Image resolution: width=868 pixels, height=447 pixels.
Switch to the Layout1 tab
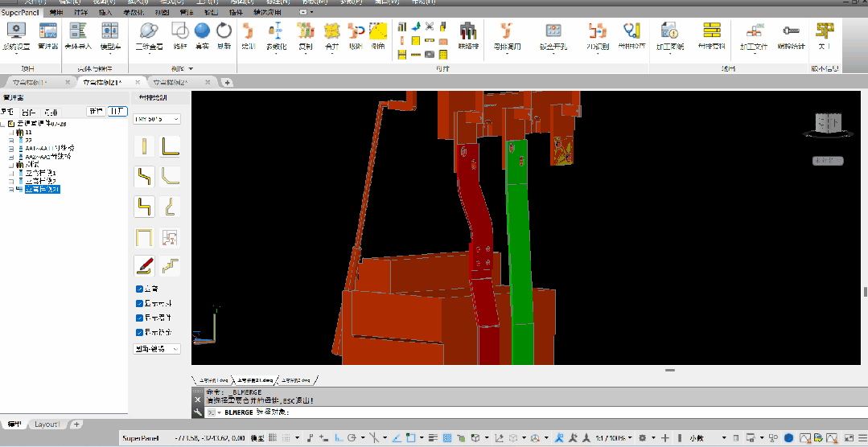(47, 424)
